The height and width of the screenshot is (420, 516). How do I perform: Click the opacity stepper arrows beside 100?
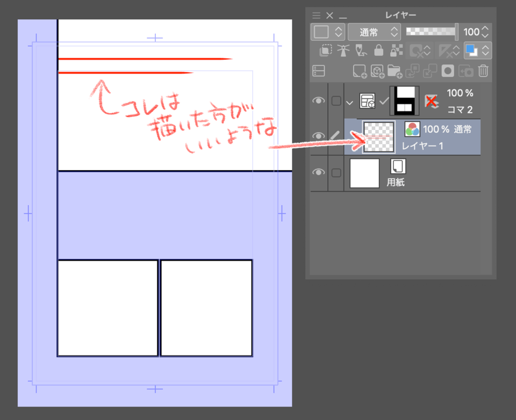point(485,32)
